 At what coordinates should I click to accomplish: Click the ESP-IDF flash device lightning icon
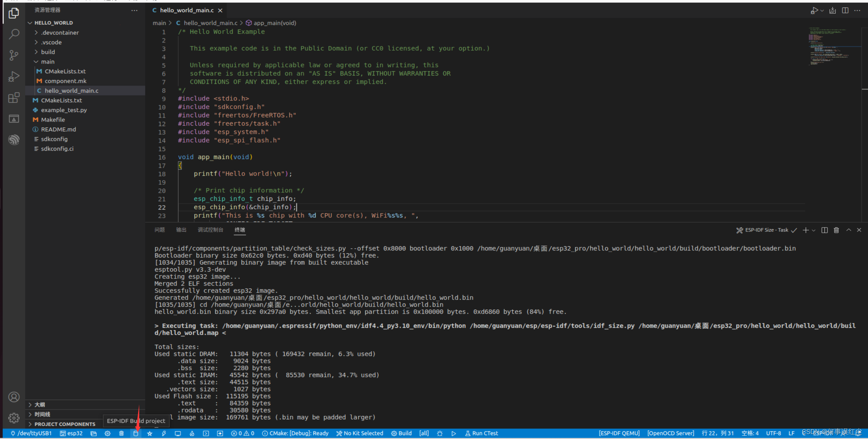click(164, 433)
